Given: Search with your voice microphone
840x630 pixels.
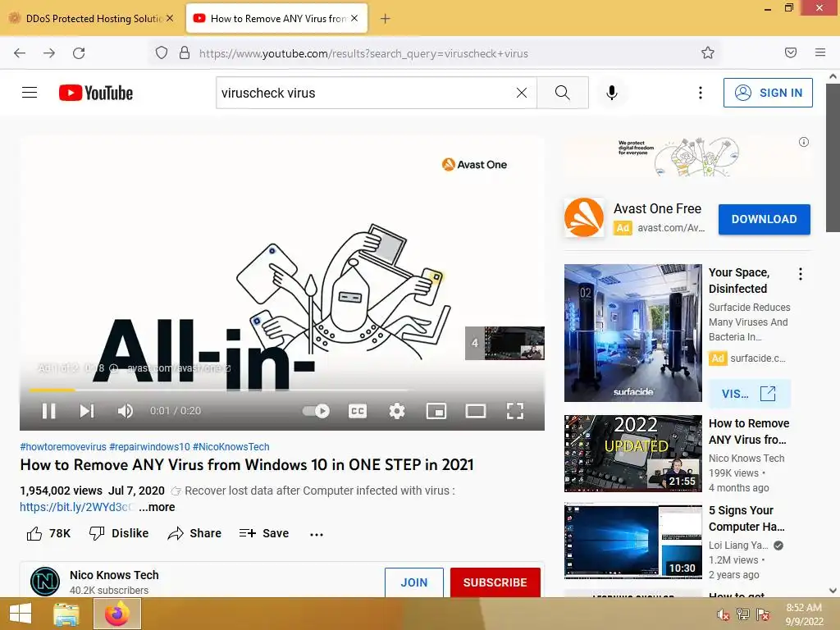Looking at the screenshot, I should 611,93.
